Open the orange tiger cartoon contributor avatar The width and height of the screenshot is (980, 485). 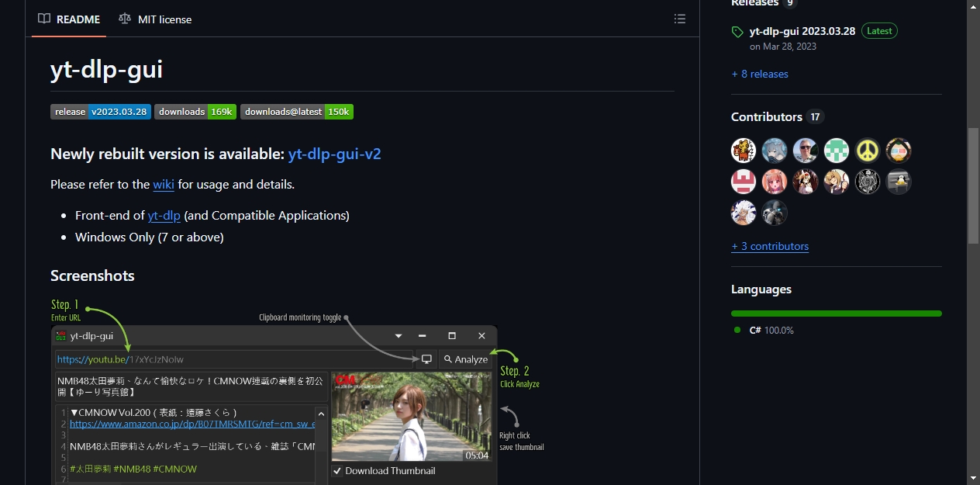coord(744,151)
